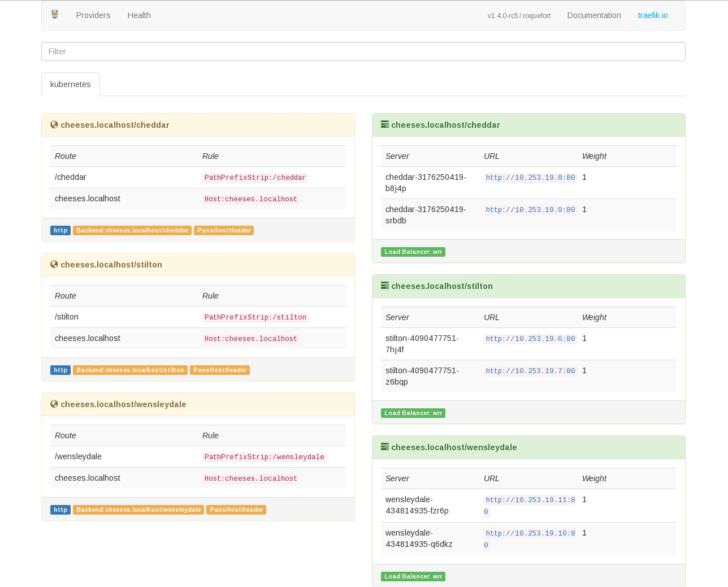Click server name stilton-4090477751-7hj4f
Image resolution: width=728 pixels, height=587 pixels.
[422, 344]
